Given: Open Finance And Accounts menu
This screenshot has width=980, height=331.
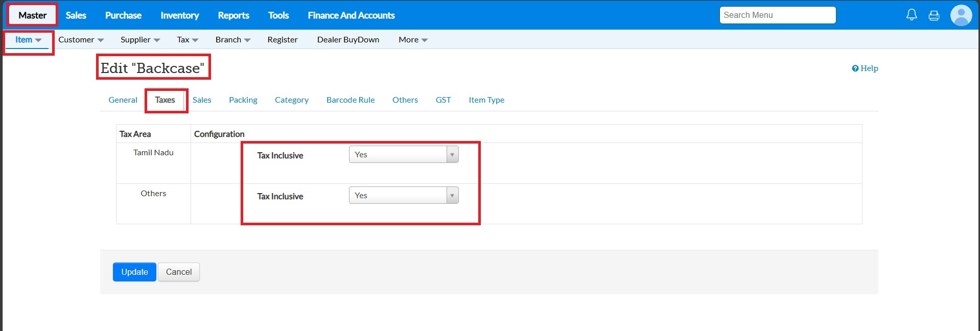Looking at the screenshot, I should click(351, 15).
